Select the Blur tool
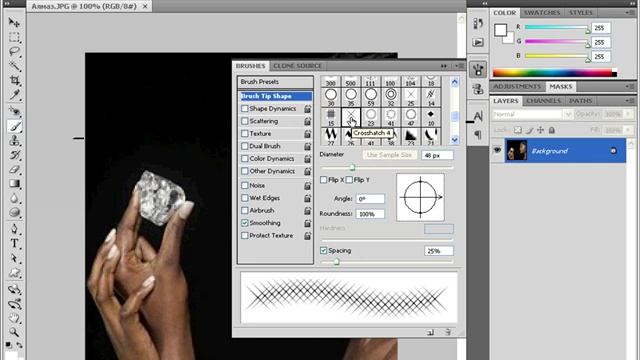Screen dimensions: 640x360 14,198
